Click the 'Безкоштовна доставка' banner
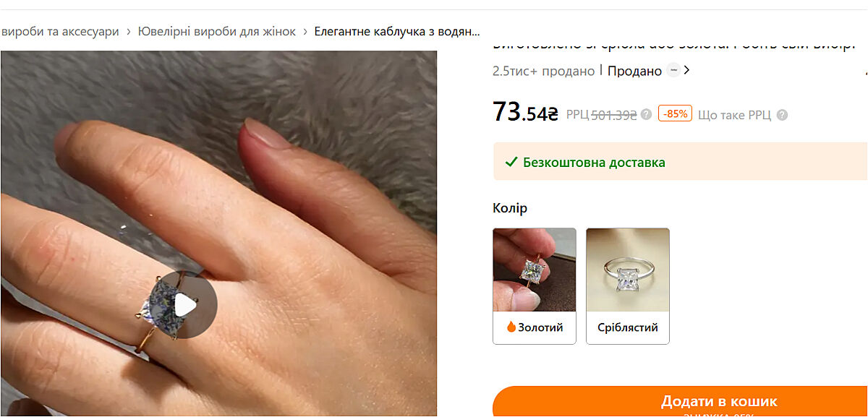Image resolution: width=868 pixels, height=417 pixels. [680, 161]
